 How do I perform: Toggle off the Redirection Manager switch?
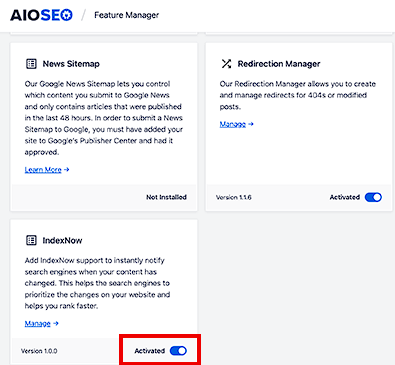373,197
